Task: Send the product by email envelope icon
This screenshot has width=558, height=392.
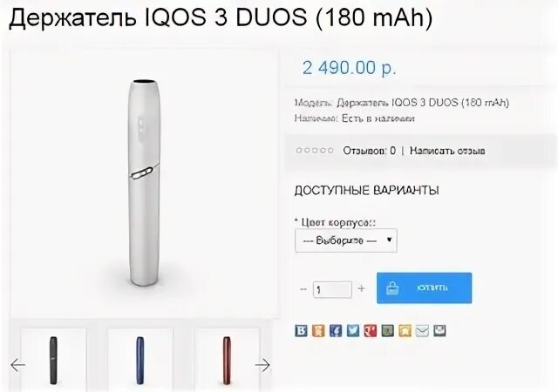Action: 422,331
